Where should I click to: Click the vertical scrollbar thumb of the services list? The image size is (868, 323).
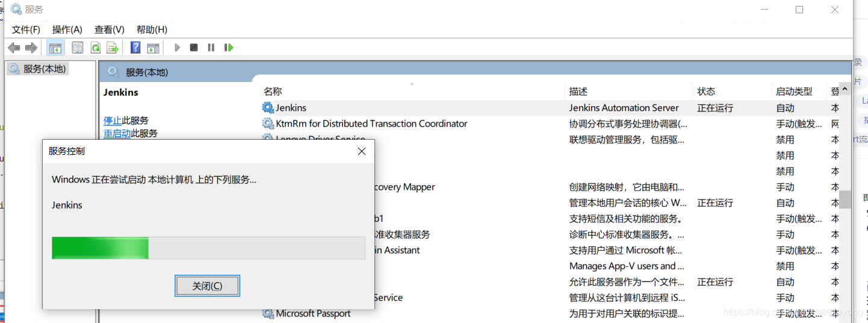845,199
